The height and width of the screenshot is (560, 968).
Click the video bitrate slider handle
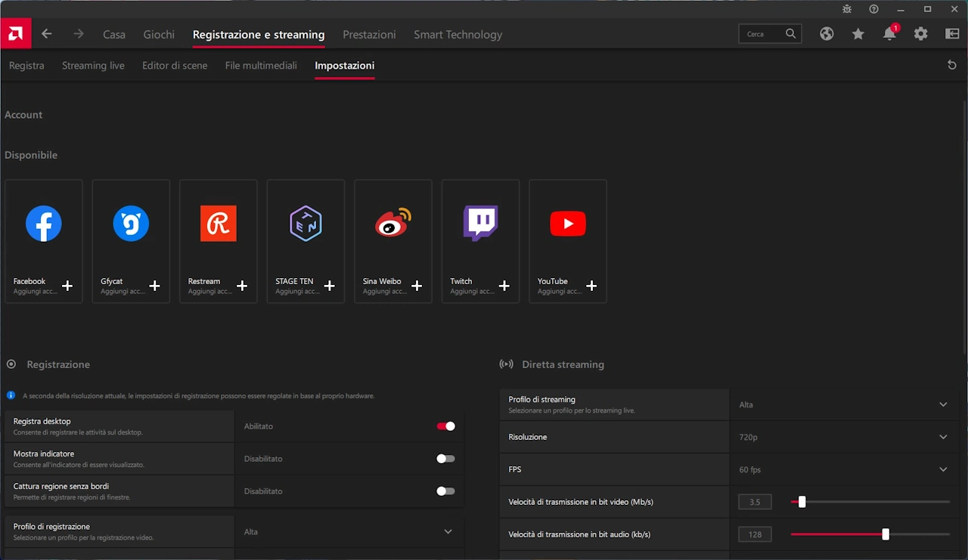pos(802,502)
